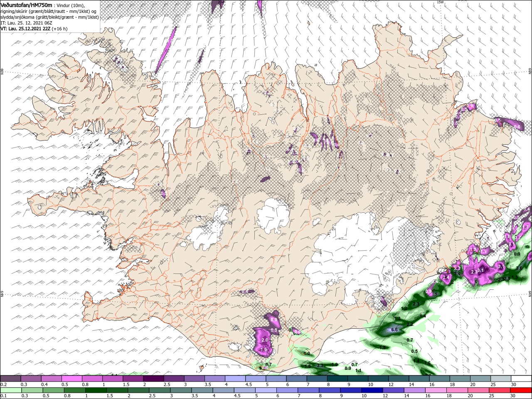532x399 pixels.
Task: Click the '3.6' precipitation value near east coast
Action: (519, 268)
